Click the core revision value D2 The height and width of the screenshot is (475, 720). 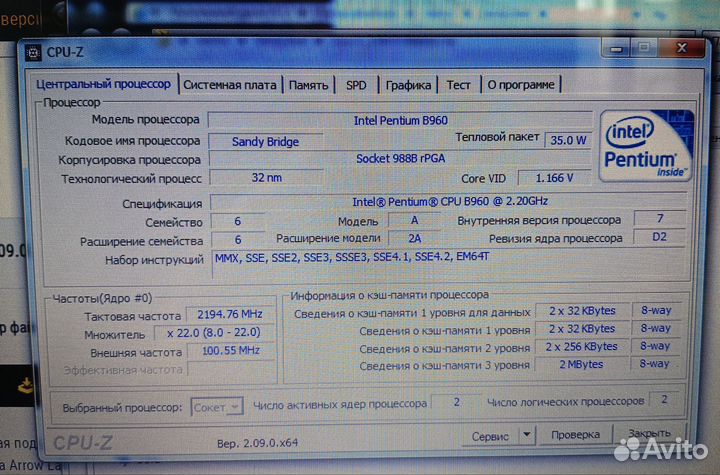coord(659,237)
